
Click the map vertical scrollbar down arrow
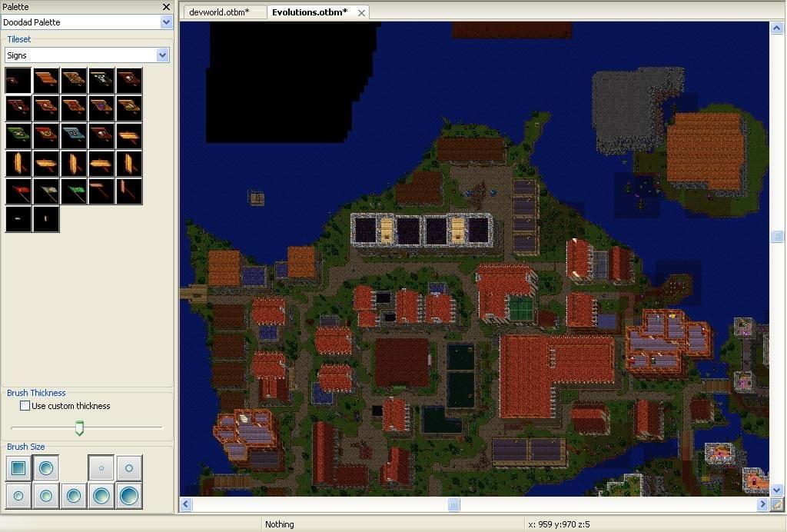coord(777,490)
